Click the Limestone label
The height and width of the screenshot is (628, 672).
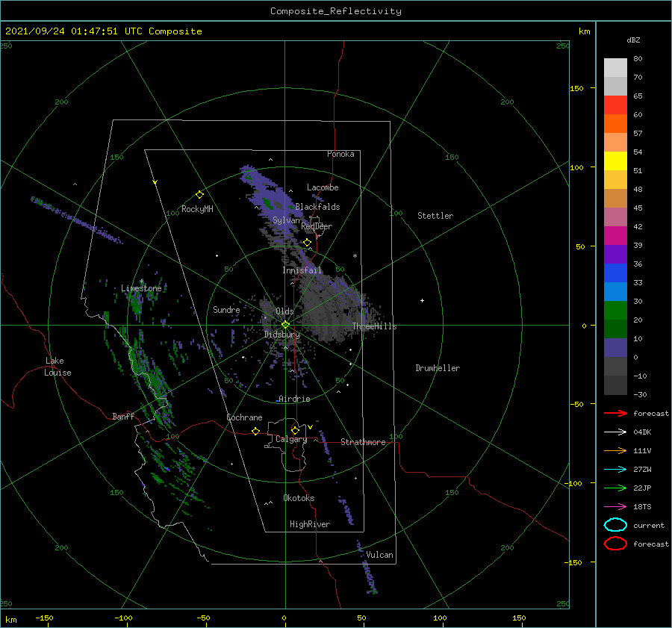tap(141, 288)
